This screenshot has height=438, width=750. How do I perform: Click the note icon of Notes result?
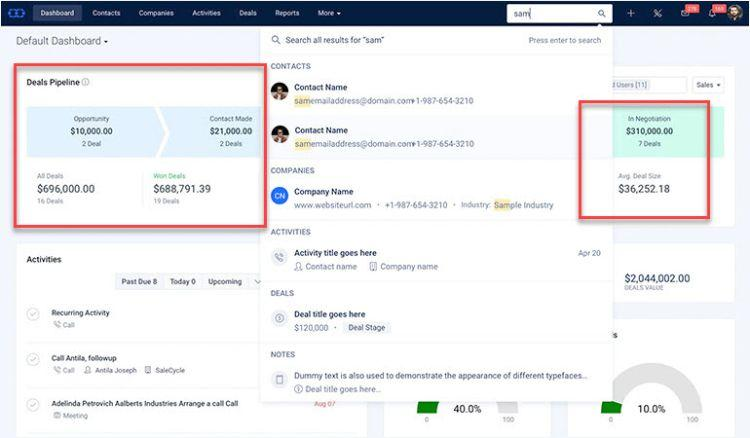click(279, 380)
